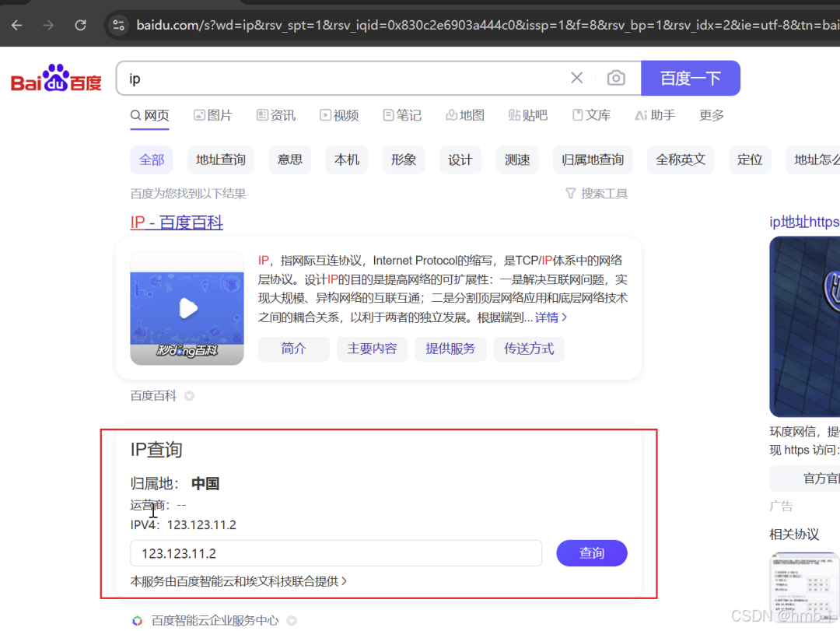The image size is (840, 631).
Task: Open the 百度智能云企业服务中心 source link
Action: pos(215,621)
